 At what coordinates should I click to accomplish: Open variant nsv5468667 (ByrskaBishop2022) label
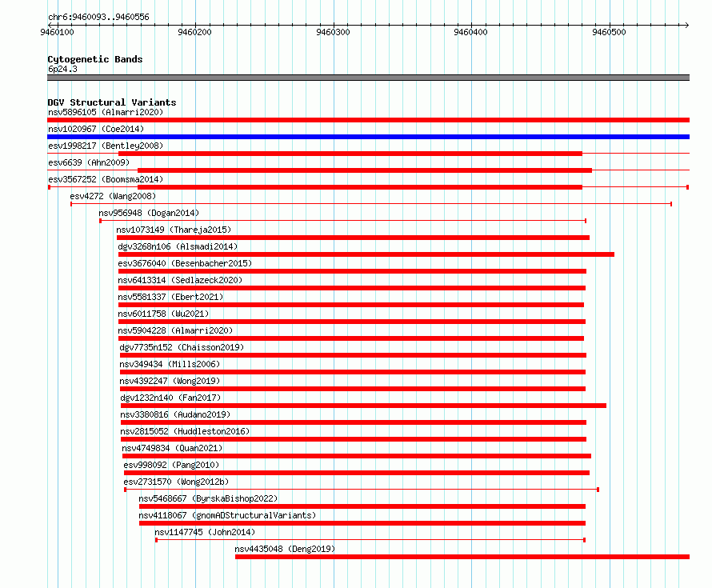pyautogui.click(x=208, y=498)
